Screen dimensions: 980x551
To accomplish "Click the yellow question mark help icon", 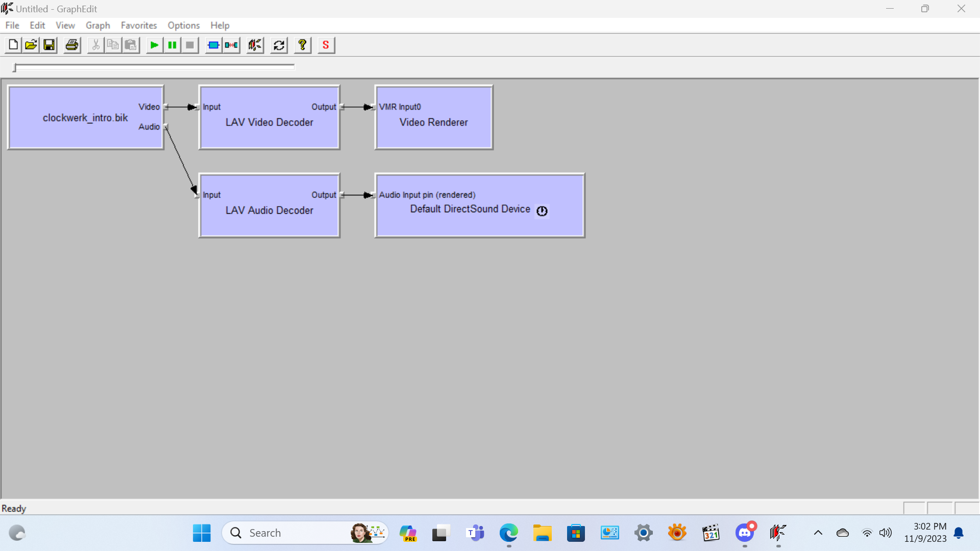I will coord(302,45).
